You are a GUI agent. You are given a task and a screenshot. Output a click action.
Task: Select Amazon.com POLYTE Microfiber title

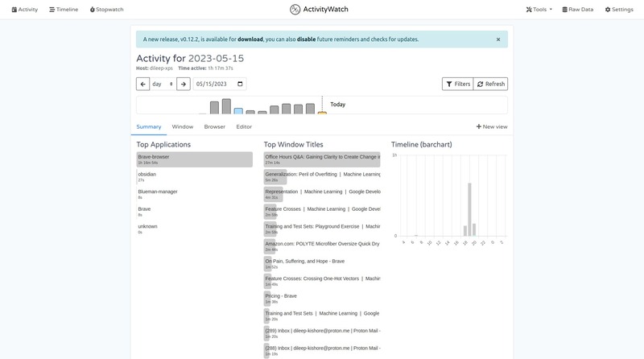click(322, 246)
